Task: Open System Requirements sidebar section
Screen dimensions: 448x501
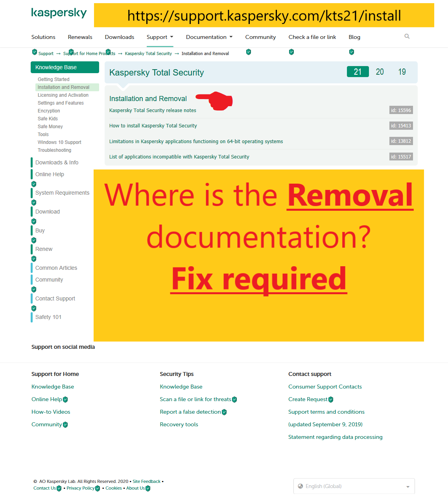Action: tap(62, 193)
